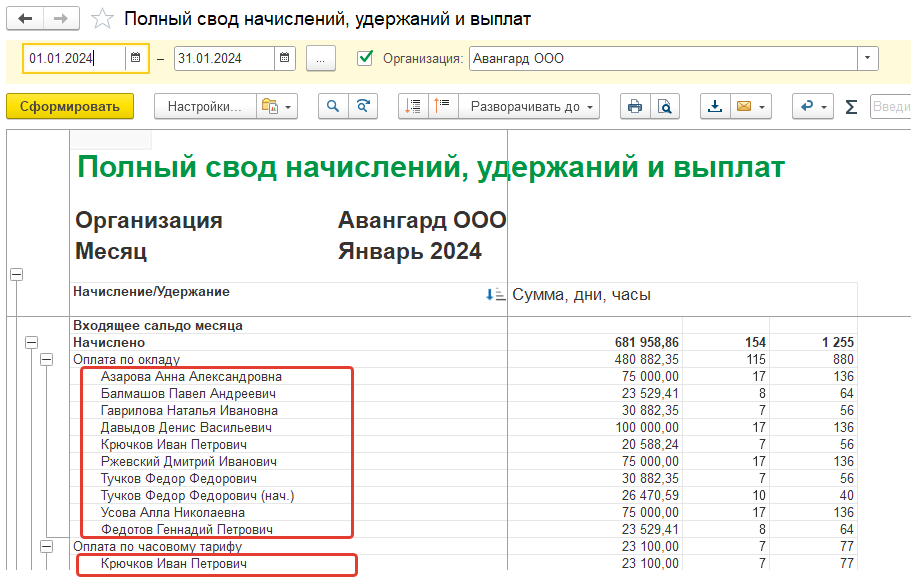The width and height of the screenshot is (911, 577).
Task: Click the search input box next to Sigma
Action: pos(890,106)
